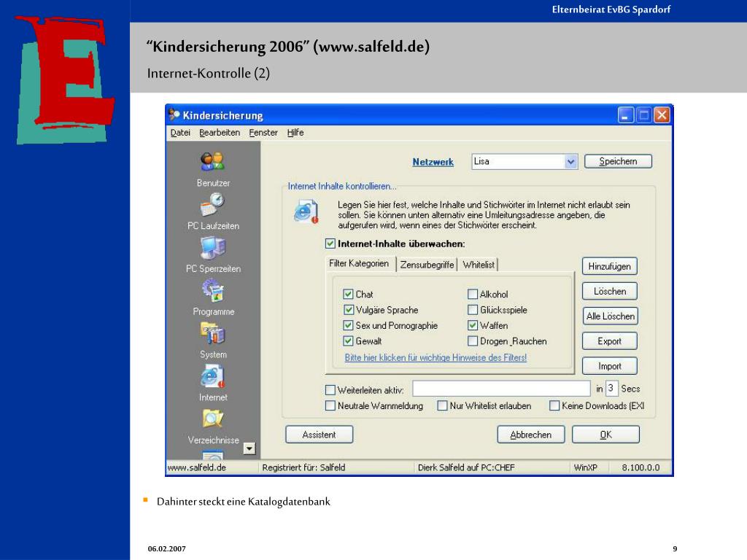The width and height of the screenshot is (747, 560).
Task: Click status bar entry 'www.salfeld.de'
Action: pos(197,467)
